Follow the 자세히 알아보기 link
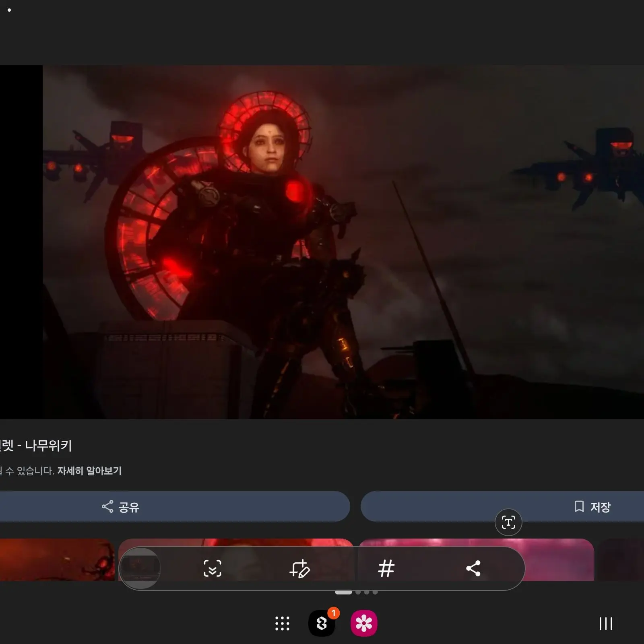The width and height of the screenshot is (644, 644). tap(89, 471)
